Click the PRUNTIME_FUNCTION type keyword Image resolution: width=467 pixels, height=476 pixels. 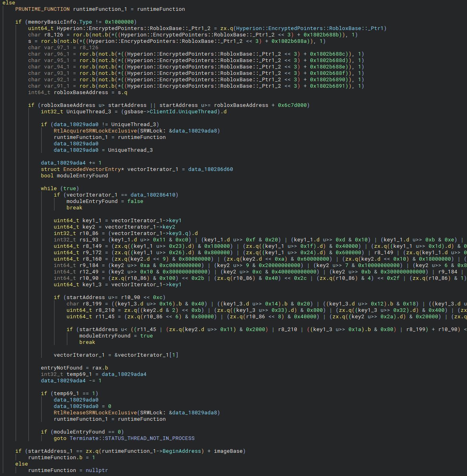tap(42, 9)
